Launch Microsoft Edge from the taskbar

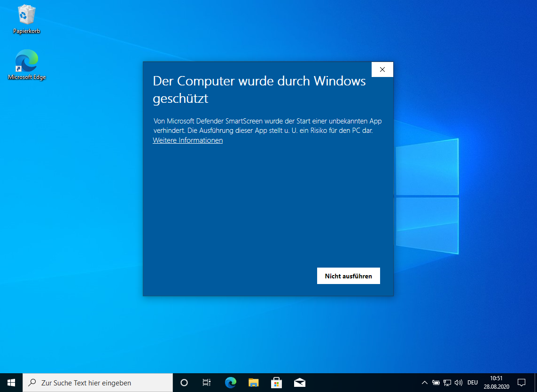coord(230,383)
